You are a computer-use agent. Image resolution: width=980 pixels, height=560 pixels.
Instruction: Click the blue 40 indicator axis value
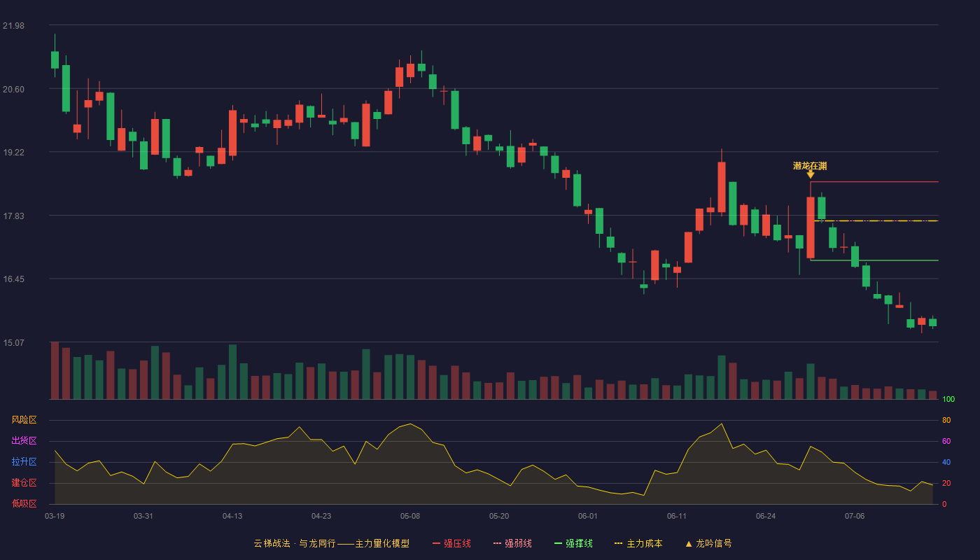pyautogui.click(x=946, y=463)
